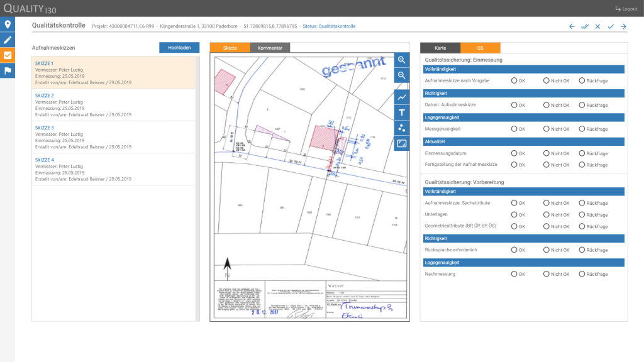
Task: Click the zoom out magnifier icon
Action: (401, 75)
